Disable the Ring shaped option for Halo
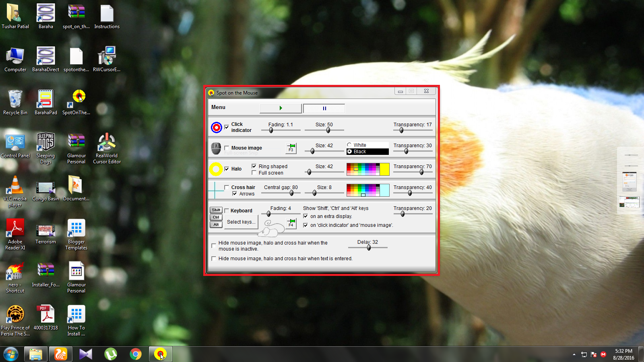 pyautogui.click(x=254, y=166)
